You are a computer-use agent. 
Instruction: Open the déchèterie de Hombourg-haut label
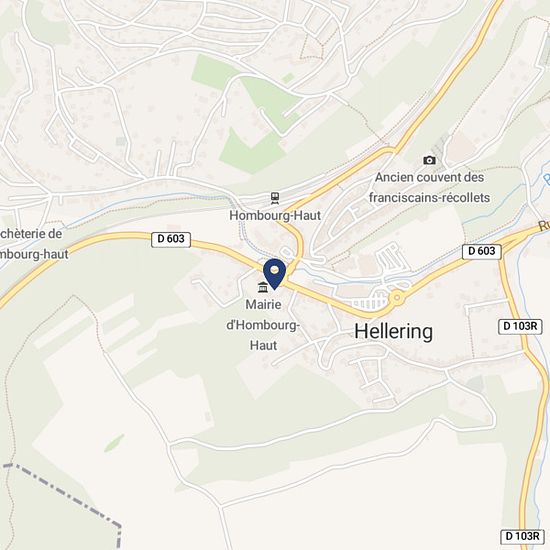click(33, 244)
